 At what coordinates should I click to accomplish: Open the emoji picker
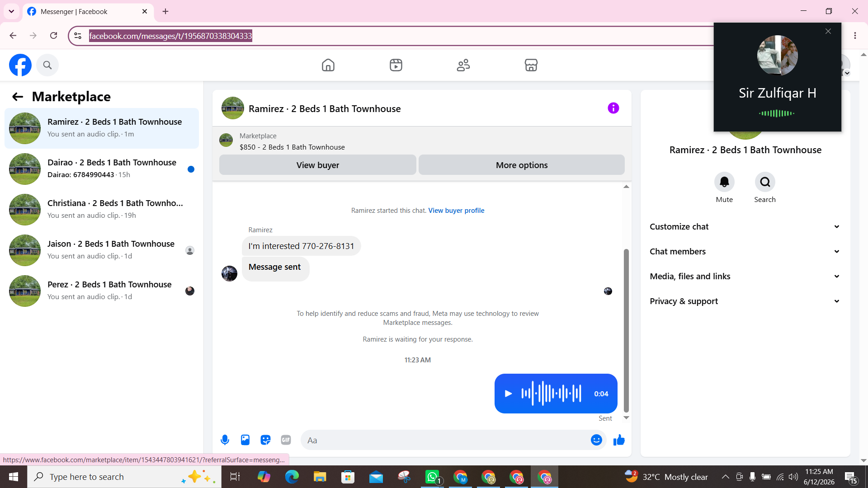coord(596,440)
